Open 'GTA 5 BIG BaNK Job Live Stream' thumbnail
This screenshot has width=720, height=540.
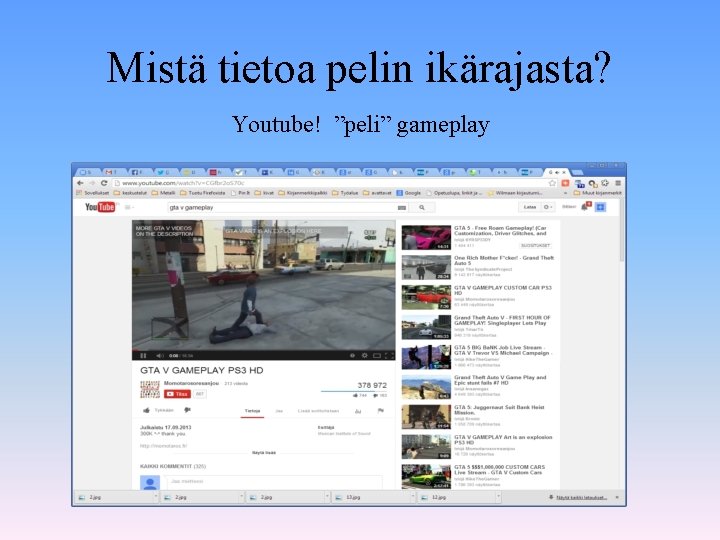426,357
